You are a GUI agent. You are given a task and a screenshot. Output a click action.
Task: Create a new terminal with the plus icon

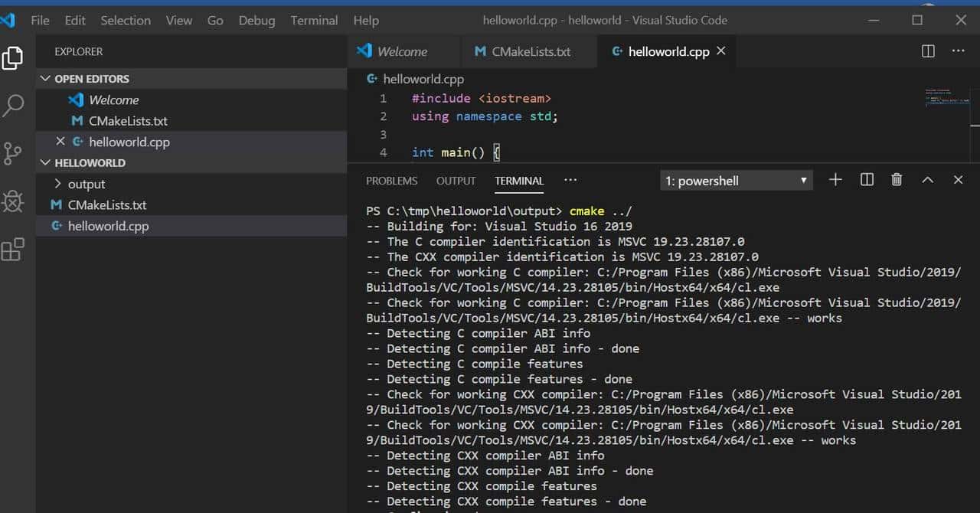(x=835, y=179)
